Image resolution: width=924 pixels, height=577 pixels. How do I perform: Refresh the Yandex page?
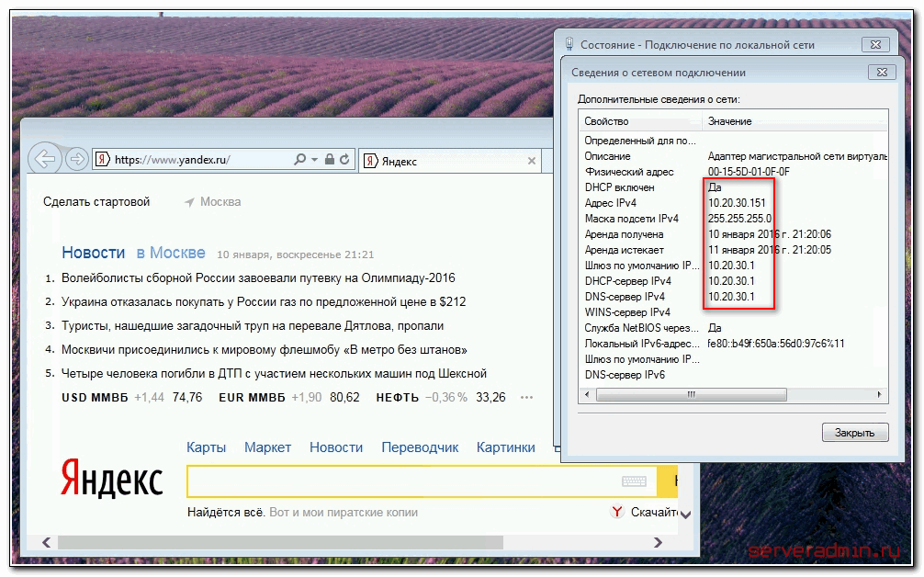[344, 159]
